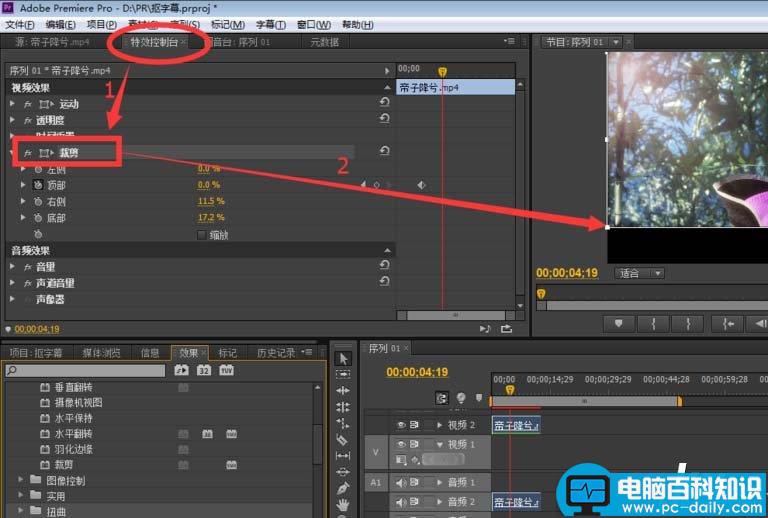Open the 字幕 menu

[x=271, y=24]
